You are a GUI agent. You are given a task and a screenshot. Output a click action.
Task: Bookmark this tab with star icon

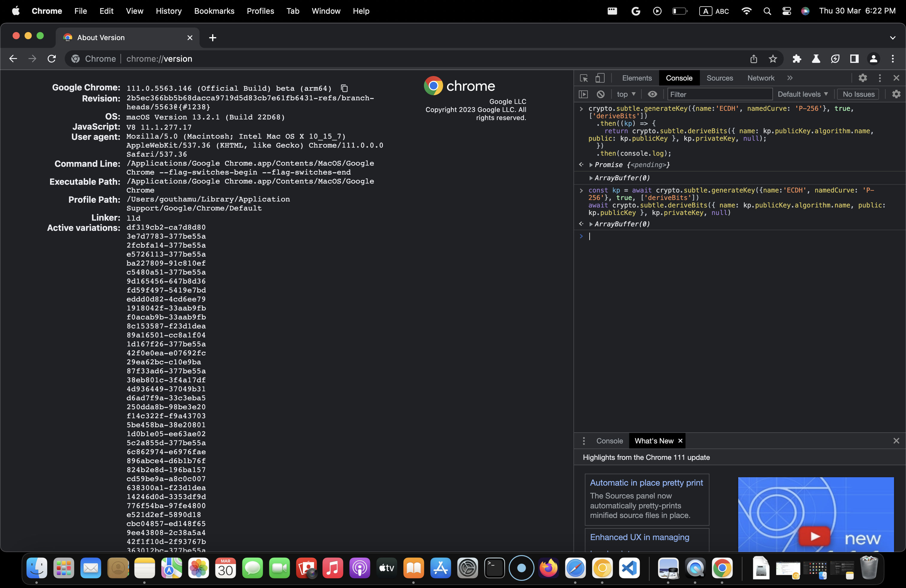(773, 59)
